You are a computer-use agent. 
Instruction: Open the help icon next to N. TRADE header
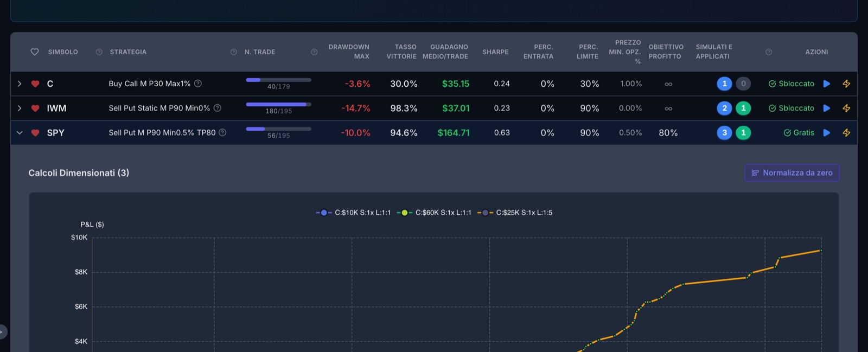click(314, 52)
